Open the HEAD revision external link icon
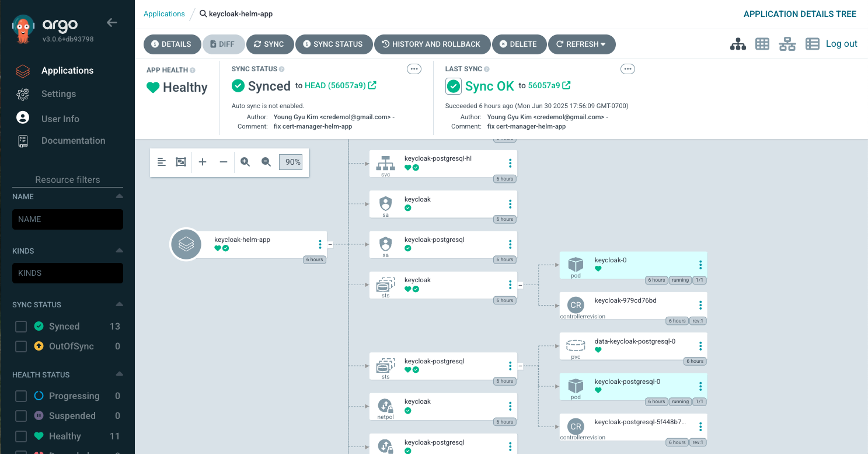 tap(372, 85)
